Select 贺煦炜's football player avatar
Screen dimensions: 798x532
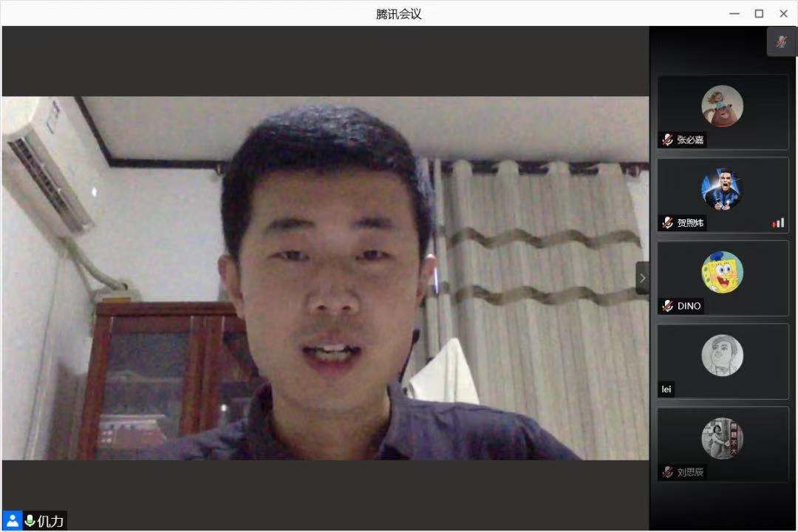tap(722, 189)
